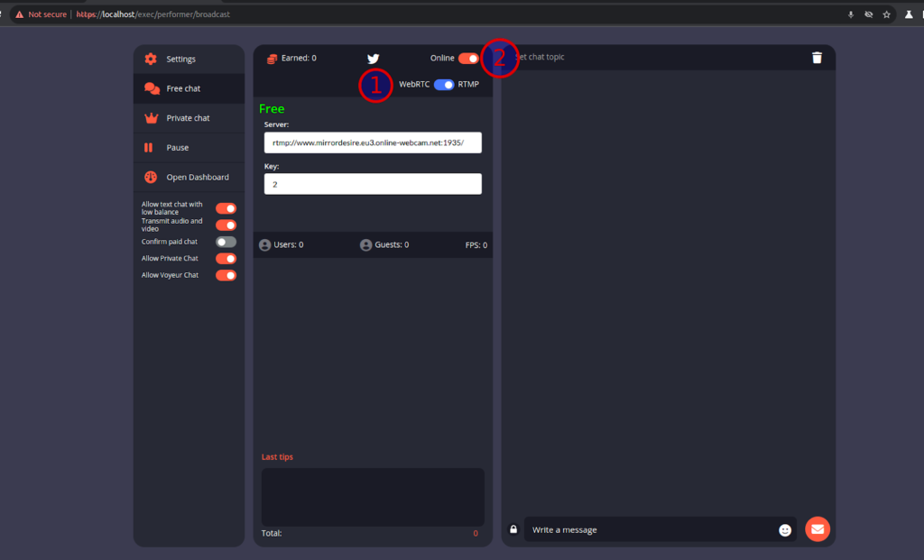Click the Total: label
The height and width of the screenshot is (560, 924).
[x=272, y=533]
